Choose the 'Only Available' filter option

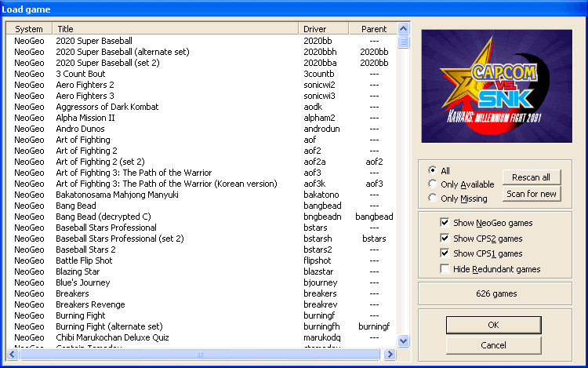(x=432, y=184)
